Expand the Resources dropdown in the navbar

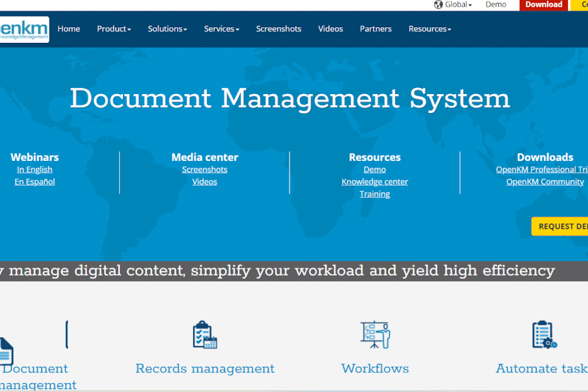point(429,29)
